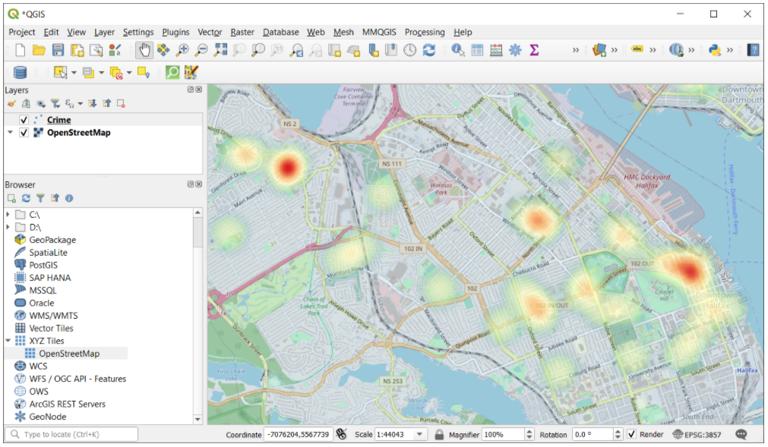Viewport: 768px width, 447px height.
Task: Expand the C:\ drive in Browser
Action: point(8,214)
